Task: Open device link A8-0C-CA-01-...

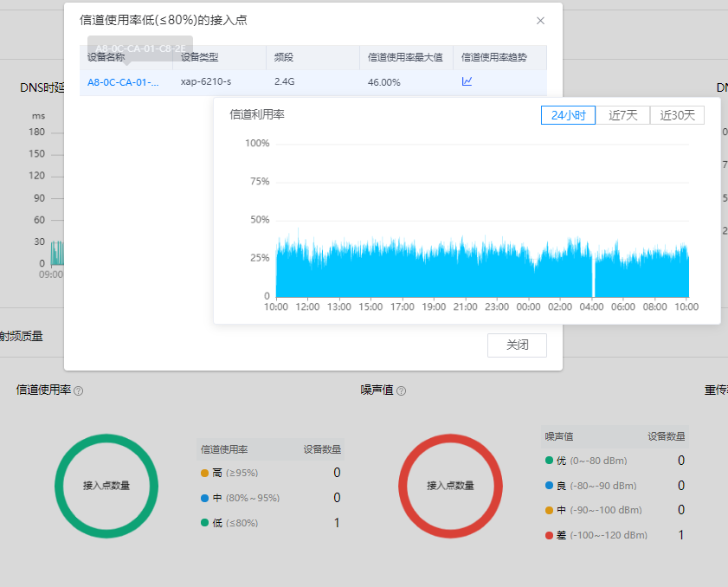Action: click(x=123, y=82)
